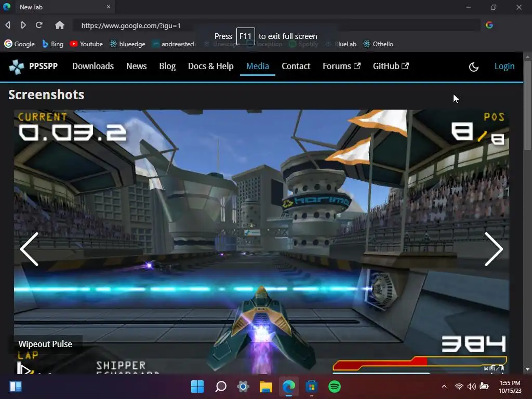The image size is (532, 399).
Task: Click the volume tray icon
Action: pos(471,387)
